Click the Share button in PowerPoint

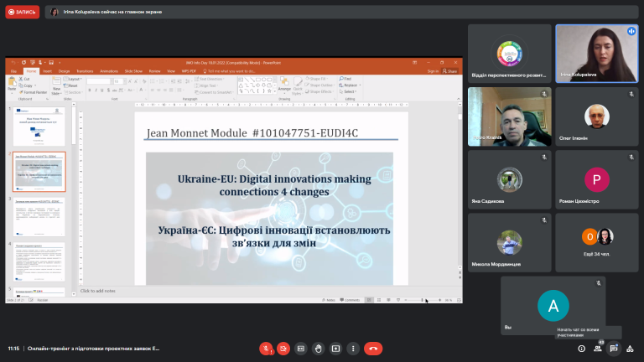pyautogui.click(x=449, y=71)
